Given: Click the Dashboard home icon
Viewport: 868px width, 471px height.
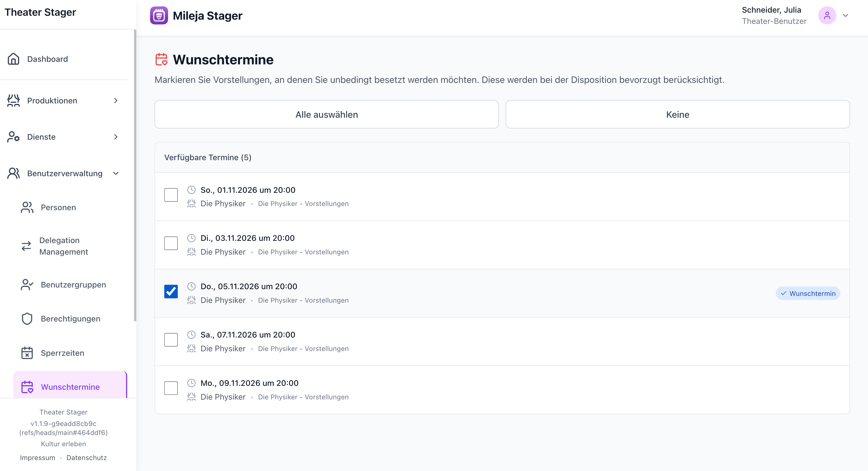Looking at the screenshot, I should click(14, 59).
